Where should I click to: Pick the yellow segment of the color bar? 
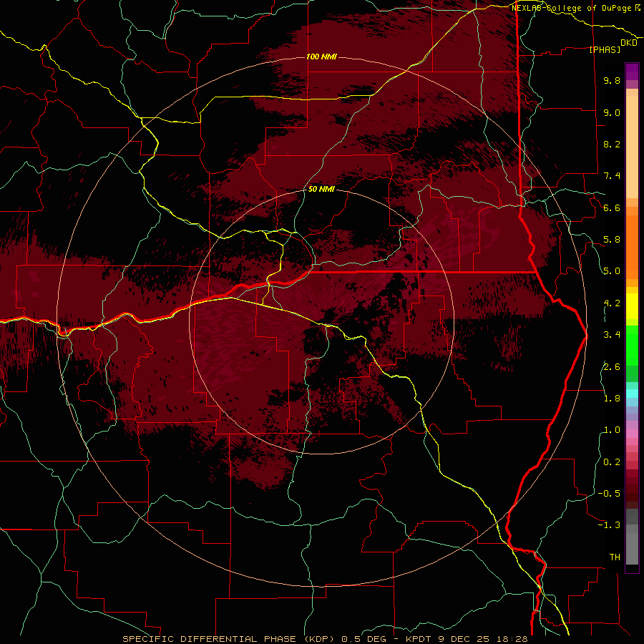[x=632, y=306]
